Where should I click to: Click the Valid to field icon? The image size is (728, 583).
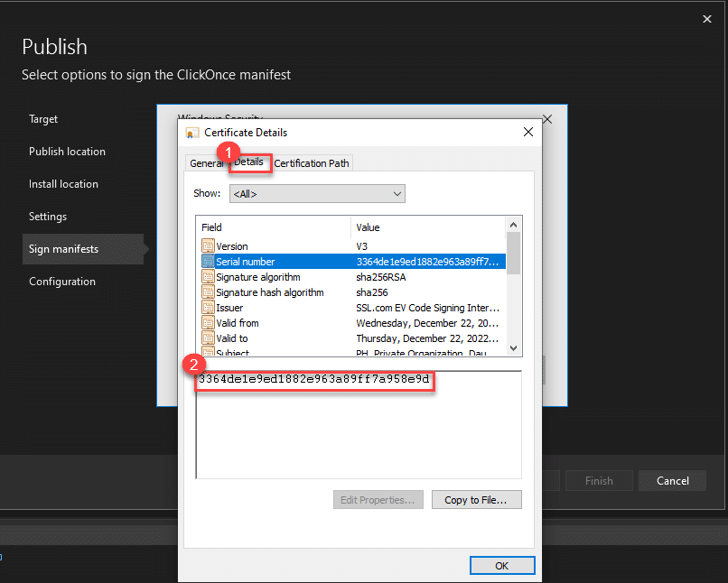(208, 338)
